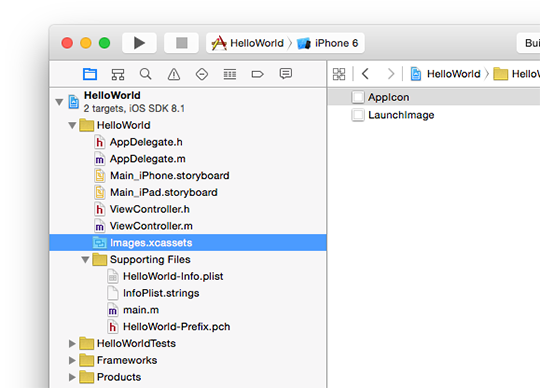Image resolution: width=540 pixels, height=388 pixels.
Task: Select the Supporting Files folder
Action: coord(188,260)
